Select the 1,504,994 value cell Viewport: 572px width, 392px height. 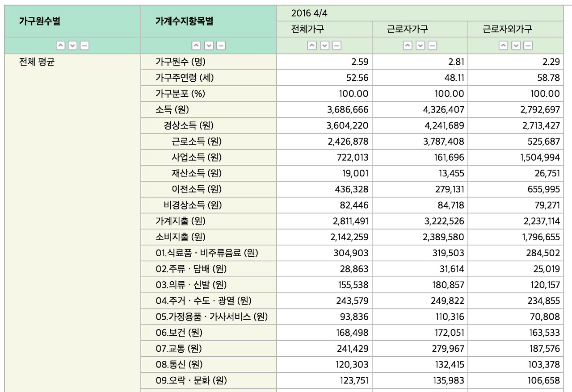tap(516, 157)
